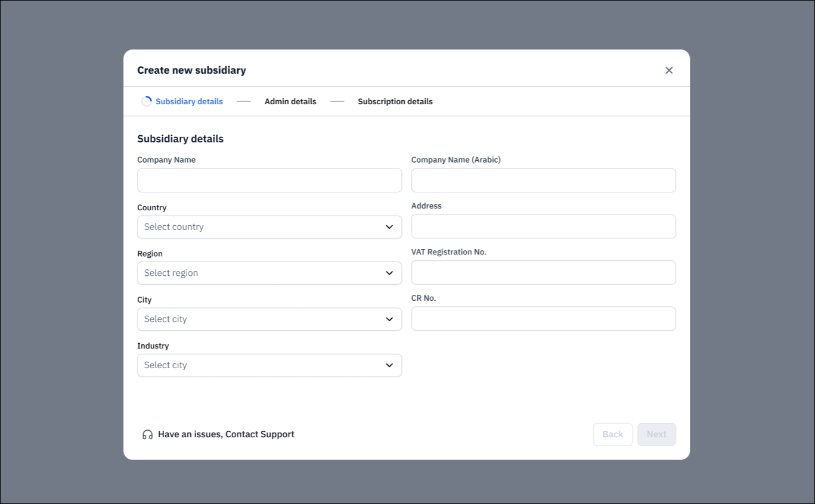This screenshot has width=815, height=504.
Task: Click the headset support icon
Action: [147, 434]
